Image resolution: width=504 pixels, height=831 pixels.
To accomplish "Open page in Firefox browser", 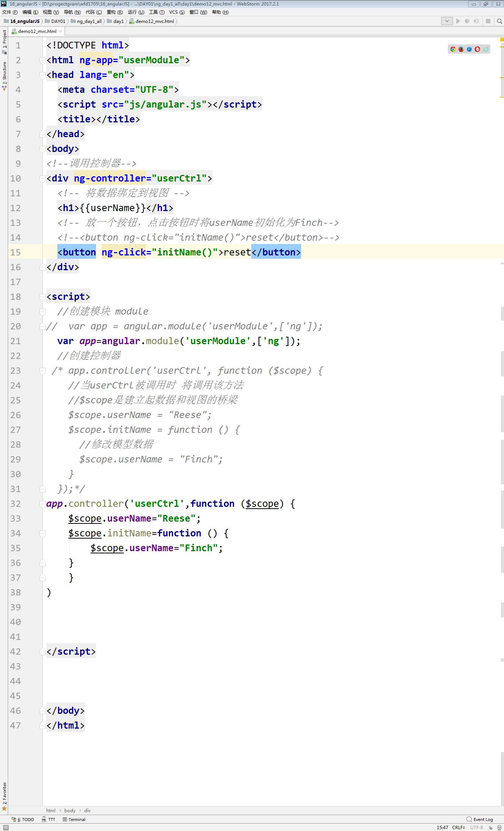I will coord(461,49).
